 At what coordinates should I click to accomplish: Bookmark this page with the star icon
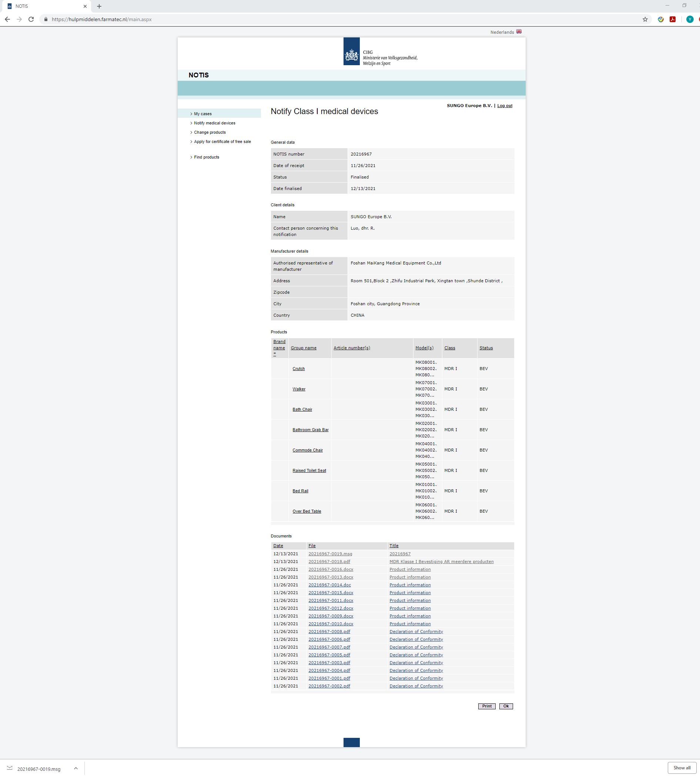645,19
